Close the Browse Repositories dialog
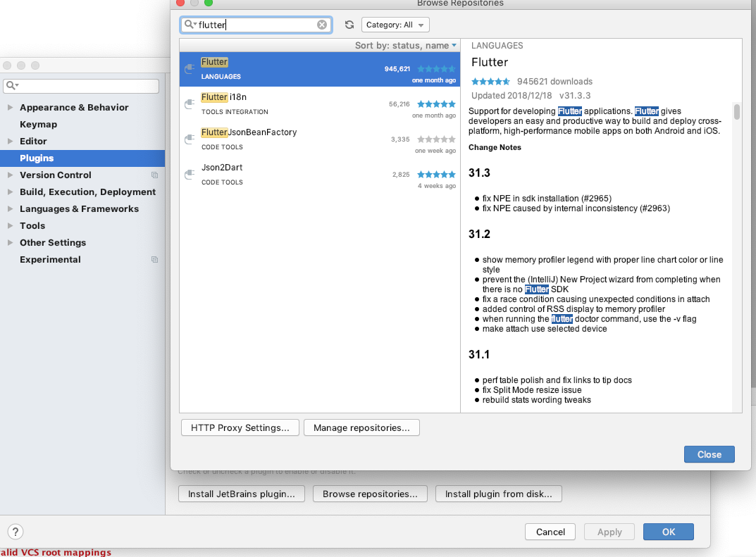Screen dimensions: 756x557 [x=709, y=454]
